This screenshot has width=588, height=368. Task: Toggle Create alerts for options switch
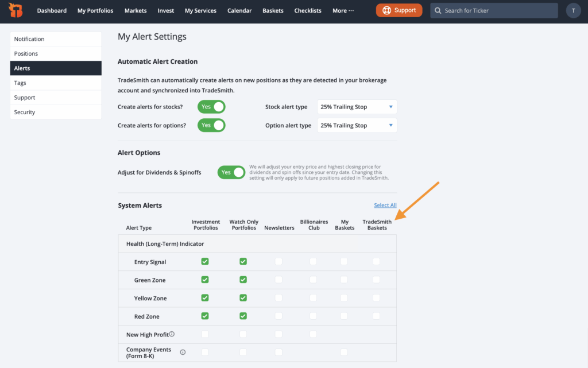point(211,125)
